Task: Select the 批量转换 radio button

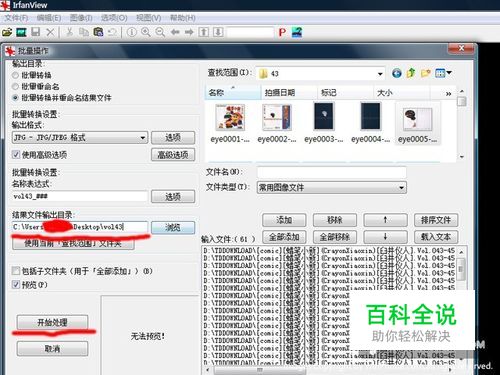Action: pos(15,75)
